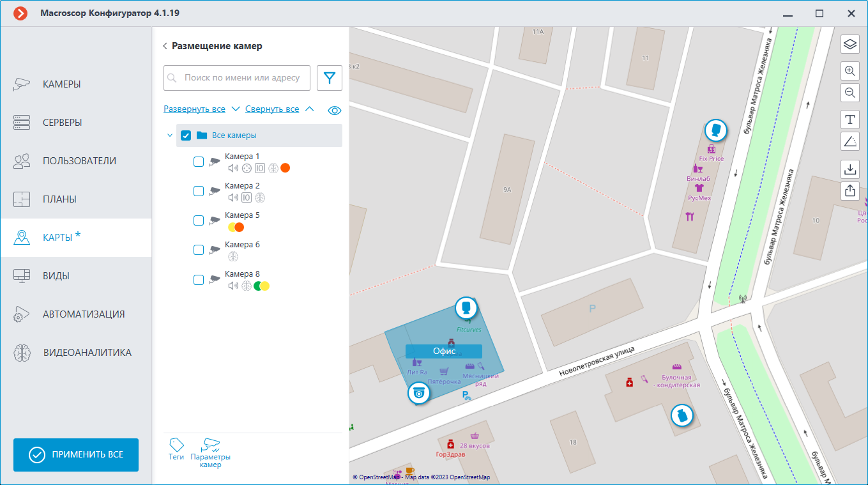This screenshot has height=485, width=868.
Task: Open the ПОЛЬЗОВАТЕЛИ section
Action: tap(76, 161)
